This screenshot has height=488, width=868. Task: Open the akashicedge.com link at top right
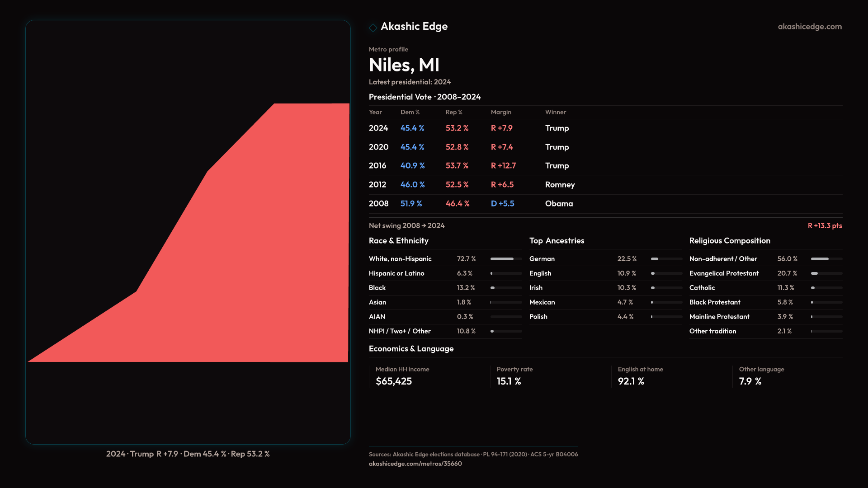[809, 27]
